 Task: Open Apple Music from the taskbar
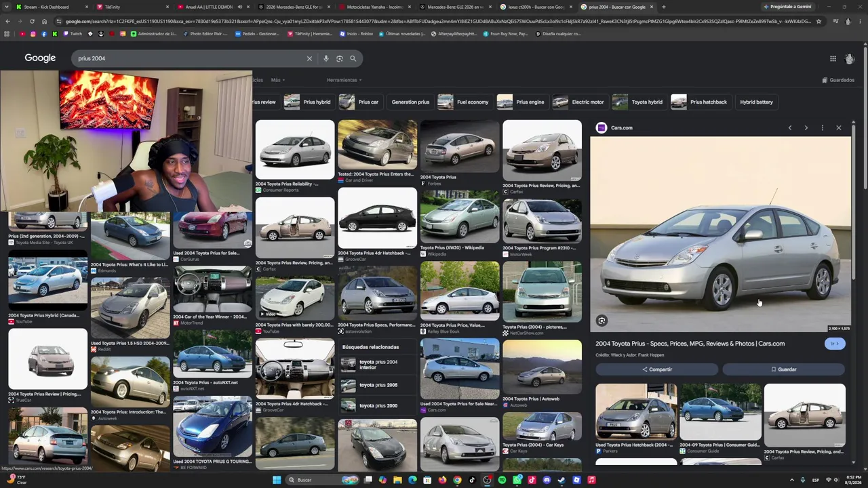tap(591, 480)
